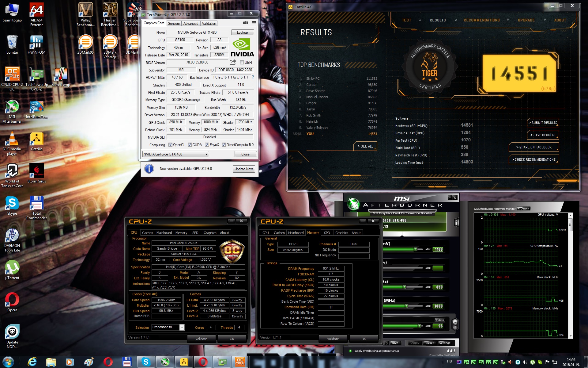Open the Heaven Benchmark desktop icon
588x368 pixels.
click(110, 14)
